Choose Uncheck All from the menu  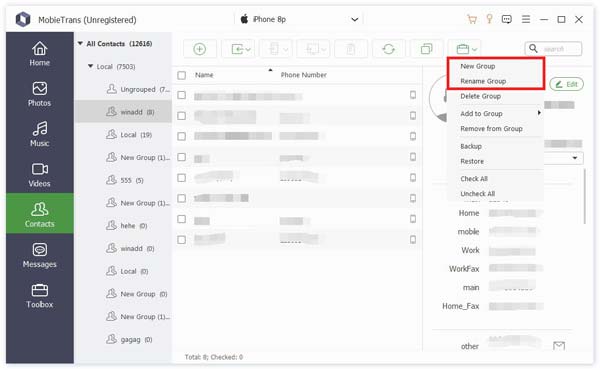pos(478,194)
